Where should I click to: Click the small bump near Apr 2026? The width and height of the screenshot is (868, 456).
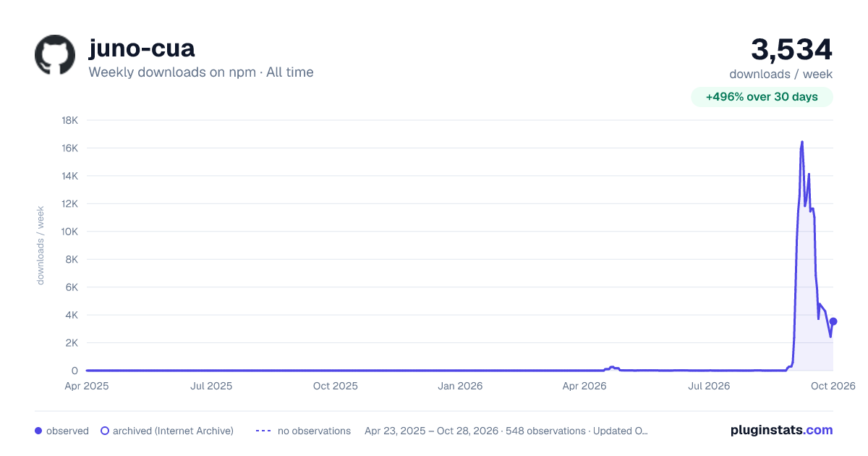click(612, 368)
